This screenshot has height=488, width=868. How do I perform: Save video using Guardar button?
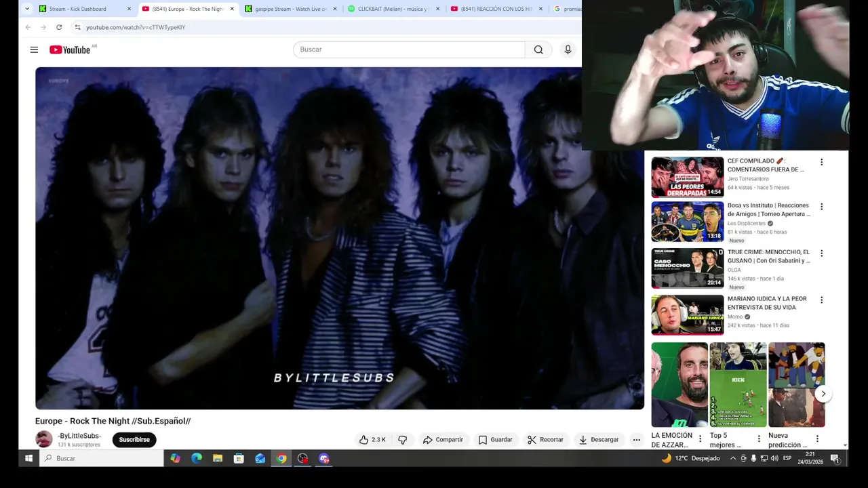pos(495,440)
